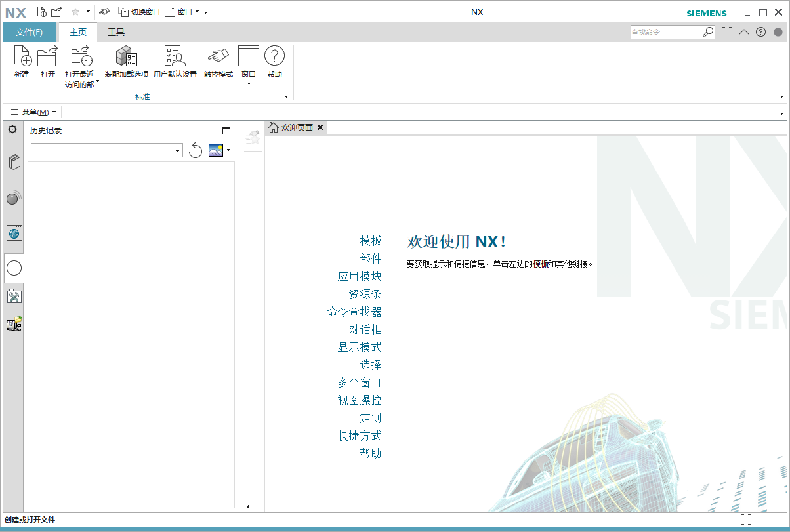Screen dimensions: 790x532
Task: Click the ribbon options arrow at far right
Action: tap(781, 97)
